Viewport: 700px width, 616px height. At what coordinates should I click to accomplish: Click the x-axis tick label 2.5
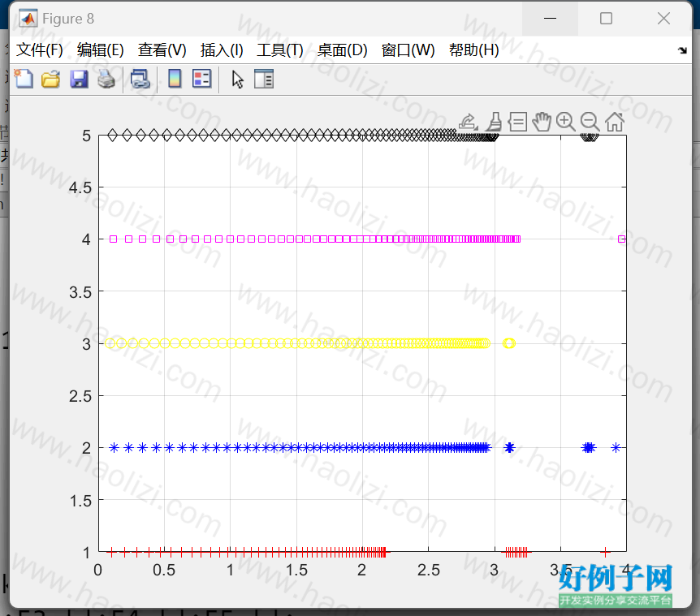[428, 570]
